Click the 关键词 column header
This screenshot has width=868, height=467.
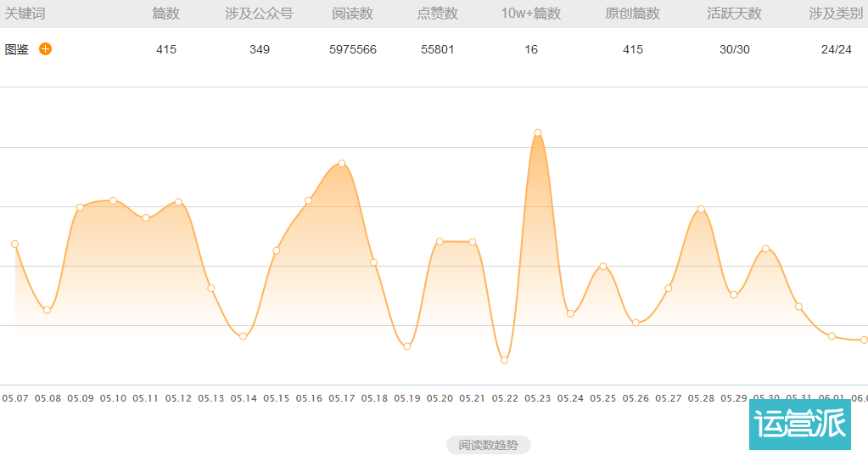tap(25, 14)
